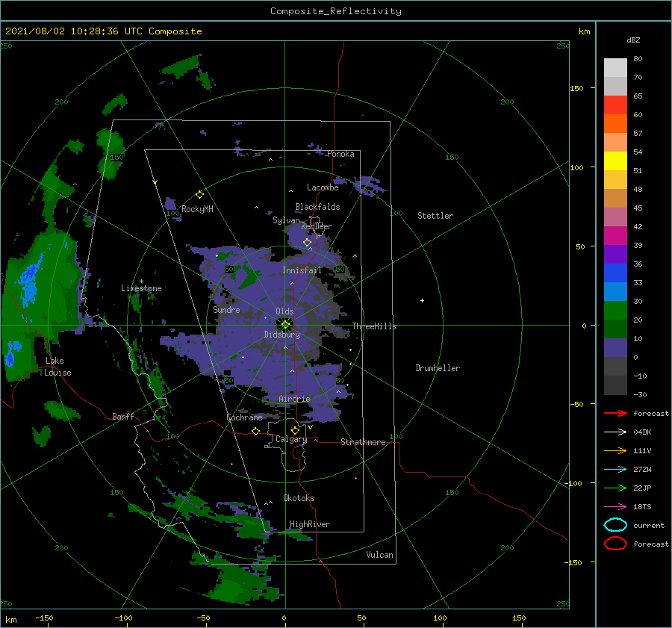The image size is (672, 628).
Task: Click the dBZ legend heading
Action: (x=633, y=40)
